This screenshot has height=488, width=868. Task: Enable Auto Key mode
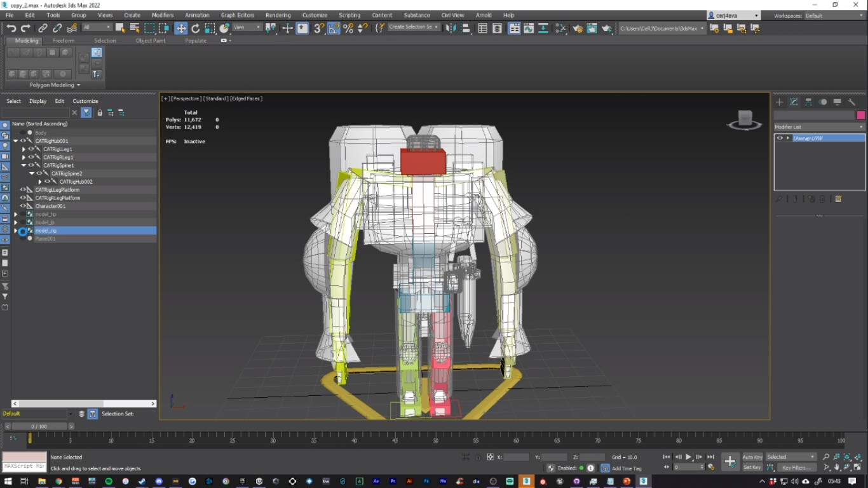752,457
